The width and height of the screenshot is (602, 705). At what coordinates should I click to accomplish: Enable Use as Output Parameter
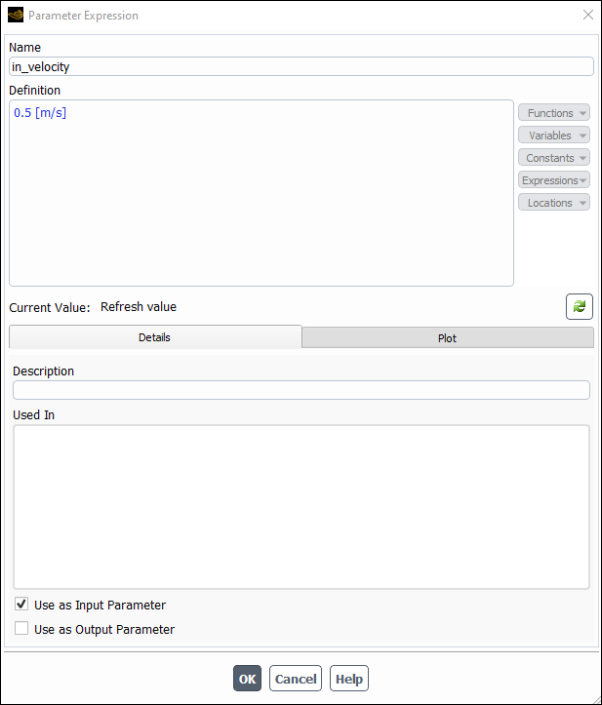click(x=21, y=628)
